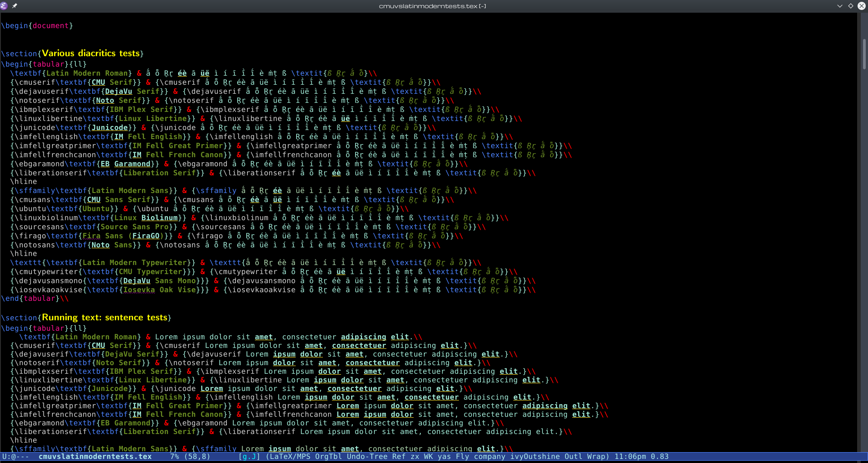Click the 'U:@---' coding status in mode line
Image resolution: width=868 pixels, height=463 pixels.
pyautogui.click(x=16, y=457)
